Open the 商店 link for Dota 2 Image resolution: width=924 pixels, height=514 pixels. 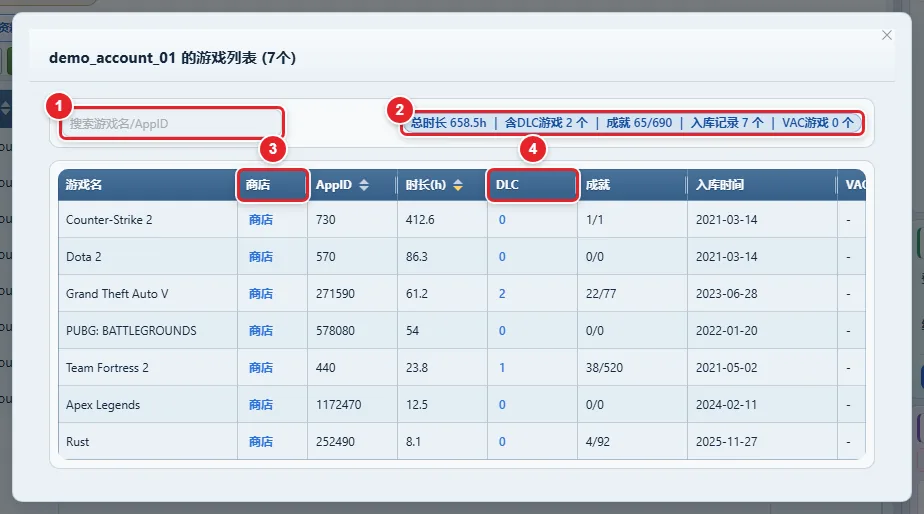pyautogui.click(x=260, y=257)
